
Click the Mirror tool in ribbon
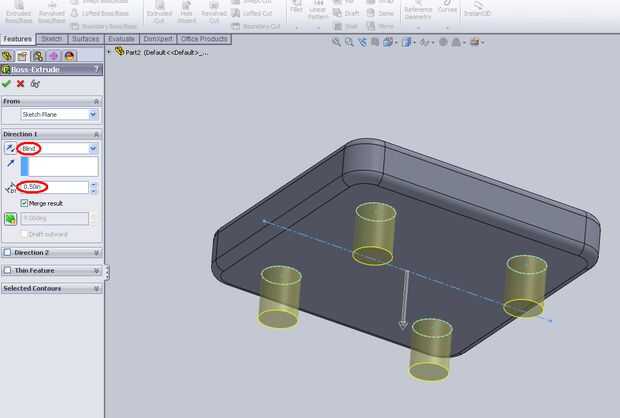pos(380,26)
